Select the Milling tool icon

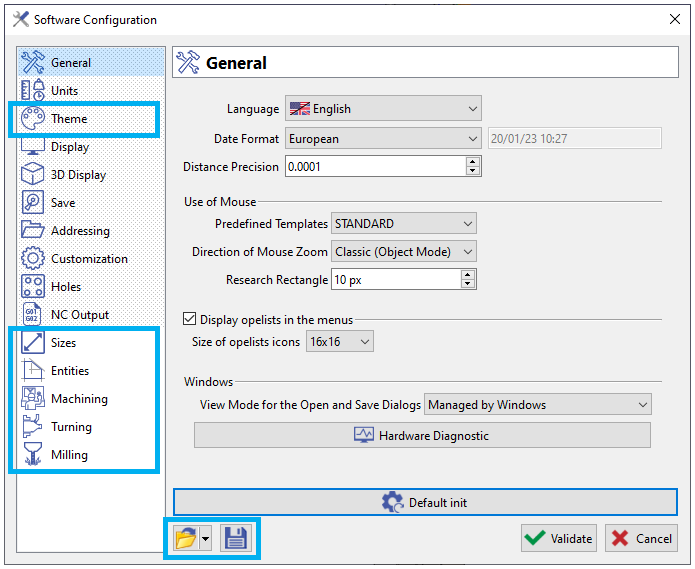[x=33, y=454]
